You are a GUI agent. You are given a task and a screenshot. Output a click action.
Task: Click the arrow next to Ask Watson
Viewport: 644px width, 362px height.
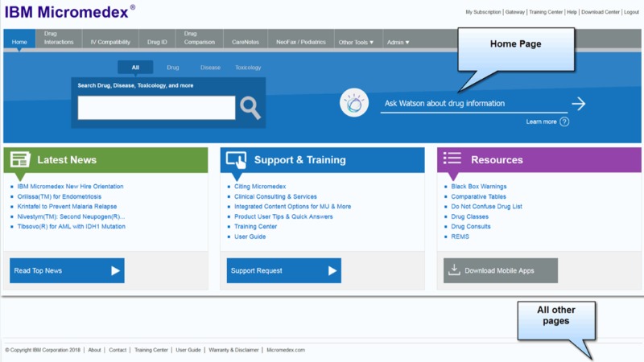point(578,104)
